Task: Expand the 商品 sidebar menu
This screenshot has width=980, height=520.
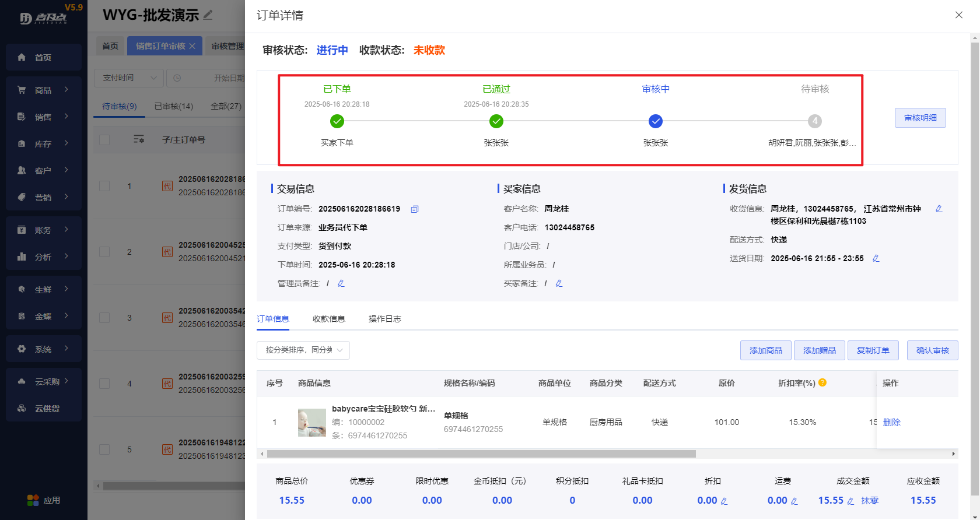Action: 44,90
